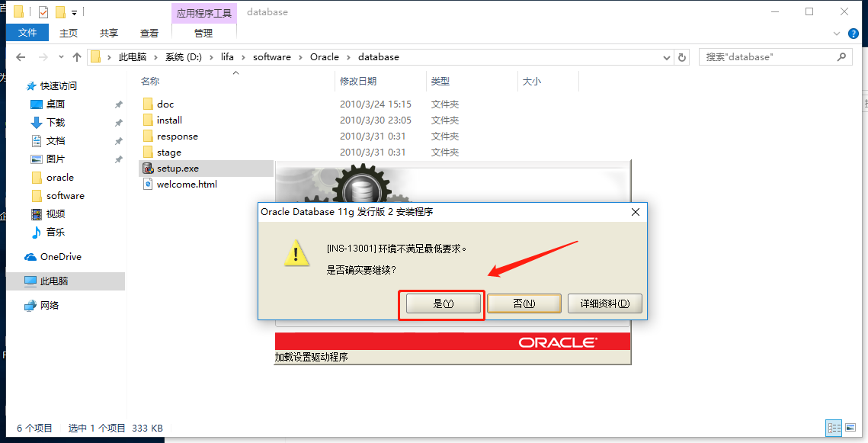Open recent locations dropdown arrow
868x443 pixels.
pyautogui.click(x=61, y=57)
